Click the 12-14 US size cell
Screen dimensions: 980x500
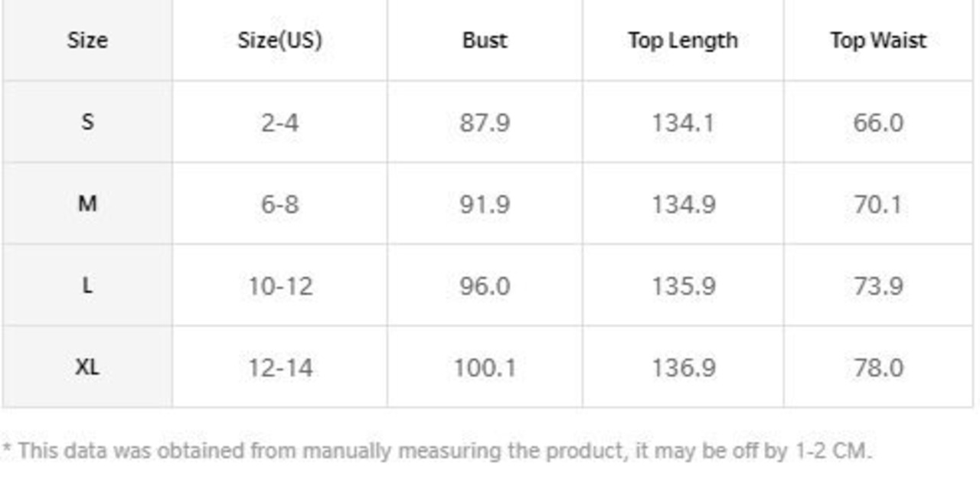coord(280,368)
